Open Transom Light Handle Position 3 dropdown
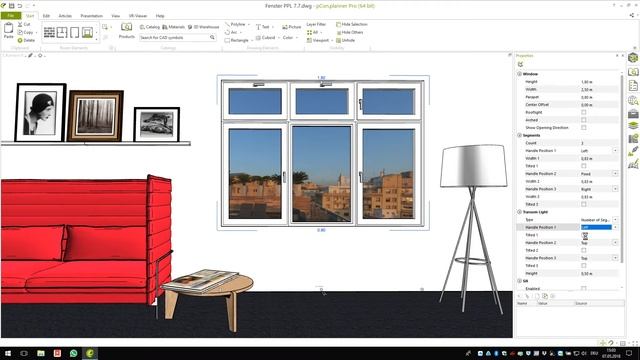 click(615, 258)
